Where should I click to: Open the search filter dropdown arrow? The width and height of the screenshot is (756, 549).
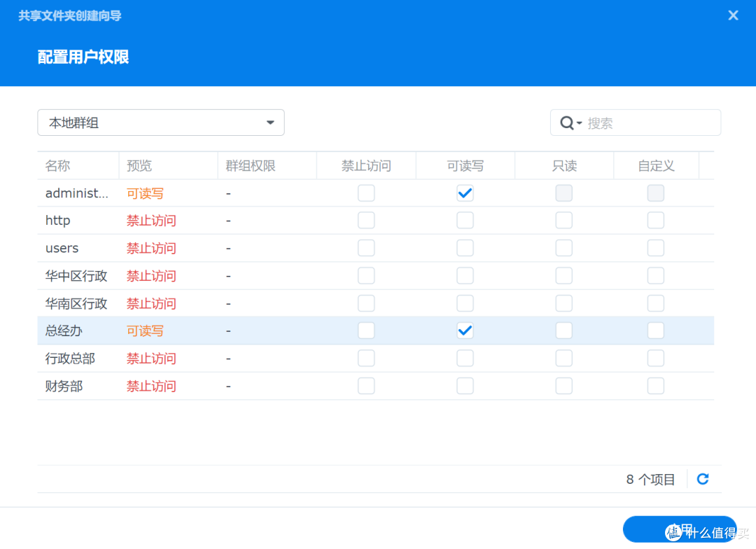pos(580,124)
